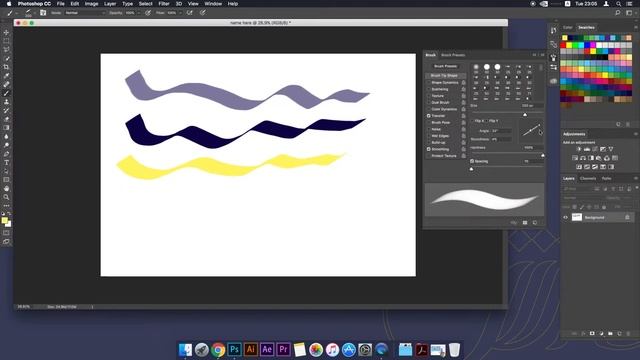640x360 pixels.
Task: Open Premiere Pro from the Dock
Action: pyautogui.click(x=283, y=349)
